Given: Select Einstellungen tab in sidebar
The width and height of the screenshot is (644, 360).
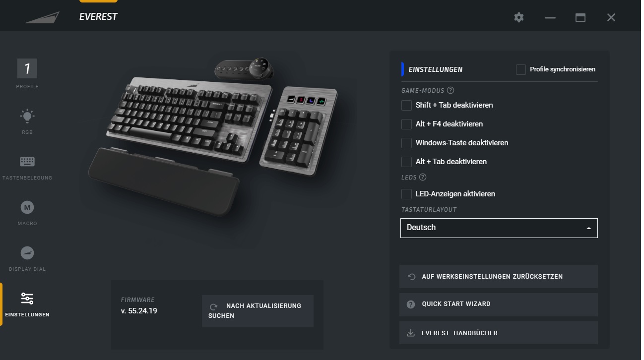Looking at the screenshot, I should point(27,304).
